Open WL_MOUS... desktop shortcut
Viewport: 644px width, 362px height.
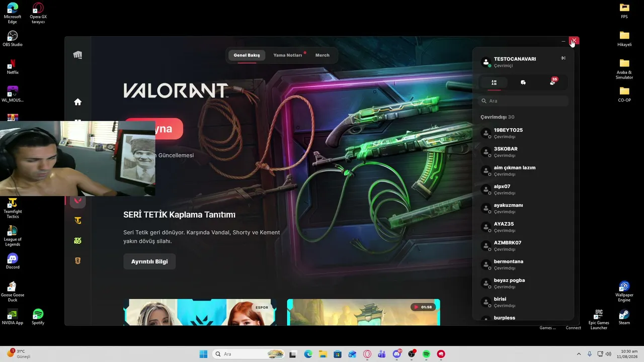click(13, 94)
